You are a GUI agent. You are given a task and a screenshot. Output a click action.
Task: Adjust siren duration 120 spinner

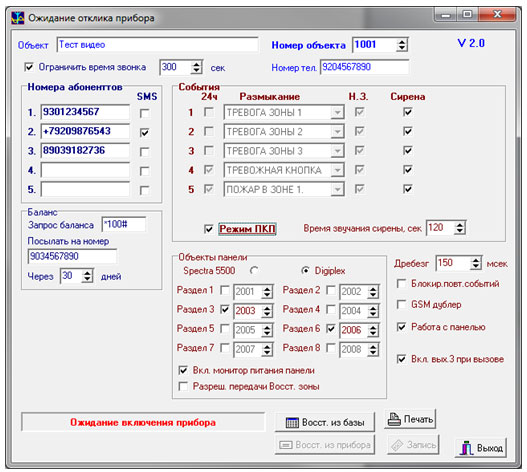(x=459, y=228)
